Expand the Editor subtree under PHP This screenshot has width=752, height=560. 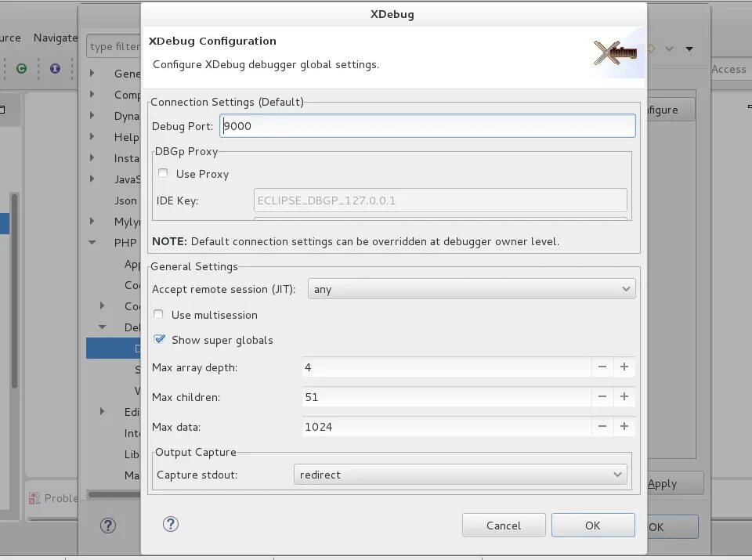click(102, 411)
